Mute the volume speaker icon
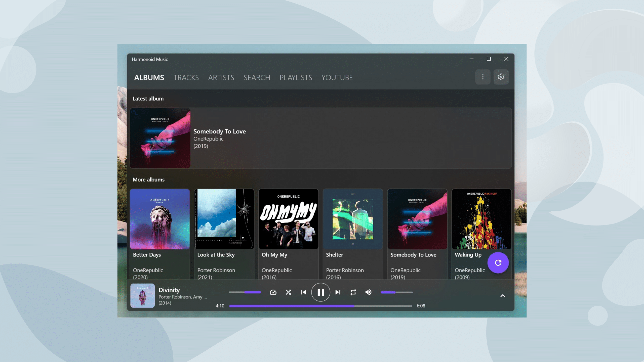 (x=368, y=292)
